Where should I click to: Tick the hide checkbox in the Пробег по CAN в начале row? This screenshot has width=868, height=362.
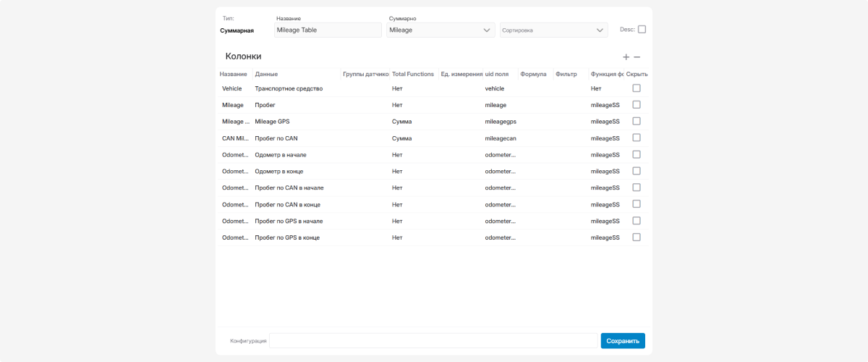point(637,188)
